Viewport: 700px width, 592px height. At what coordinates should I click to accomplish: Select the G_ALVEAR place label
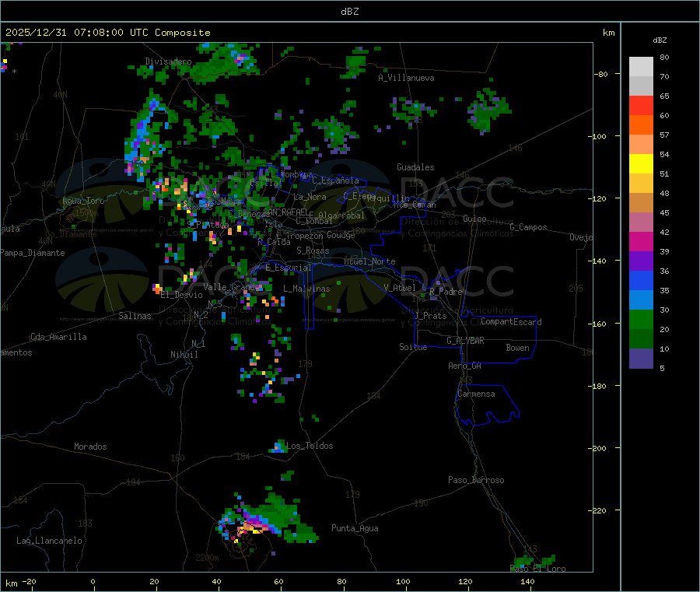[465, 341]
